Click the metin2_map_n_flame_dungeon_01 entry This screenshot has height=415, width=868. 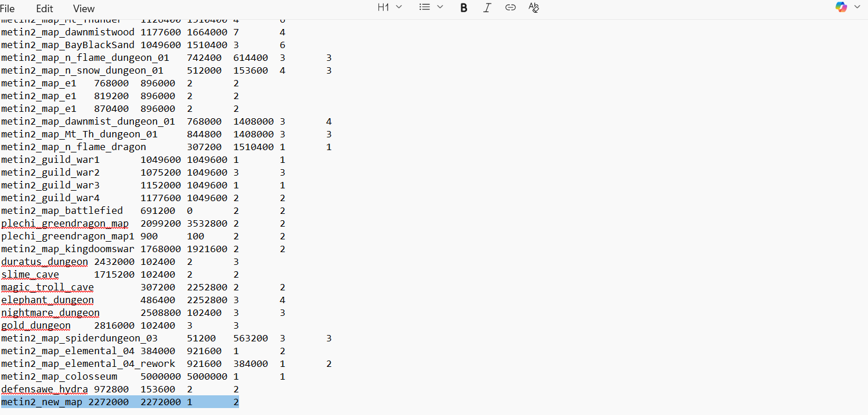pyautogui.click(x=85, y=57)
